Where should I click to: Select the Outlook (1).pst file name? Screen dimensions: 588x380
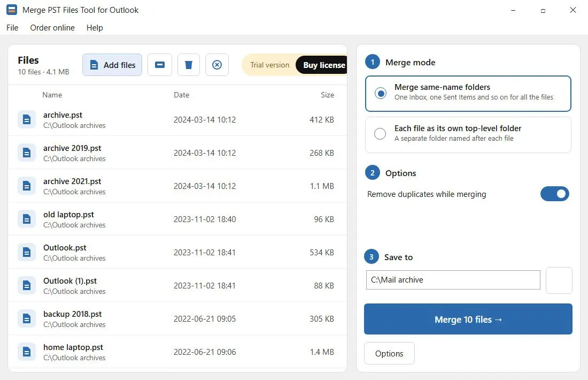point(70,281)
